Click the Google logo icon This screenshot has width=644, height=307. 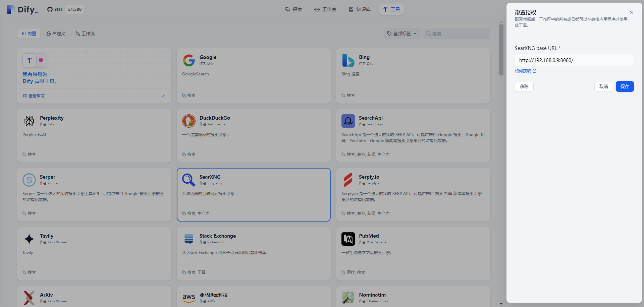[x=189, y=60]
